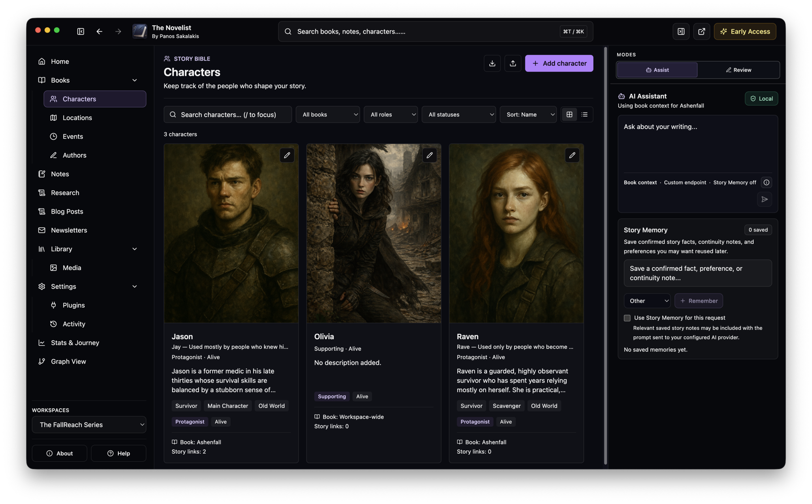Open the All roles filter dropdown
This screenshot has height=504, width=812.
[x=391, y=115]
